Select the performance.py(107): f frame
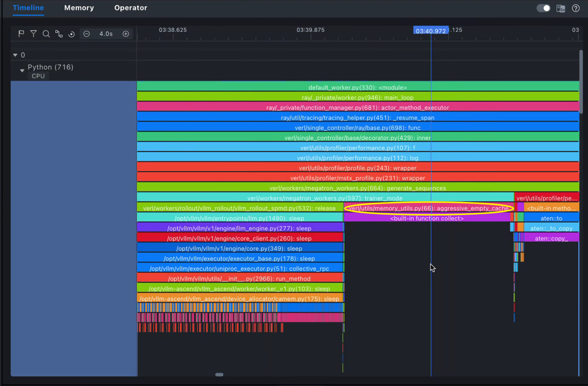This screenshot has width=588, height=386. (x=358, y=148)
